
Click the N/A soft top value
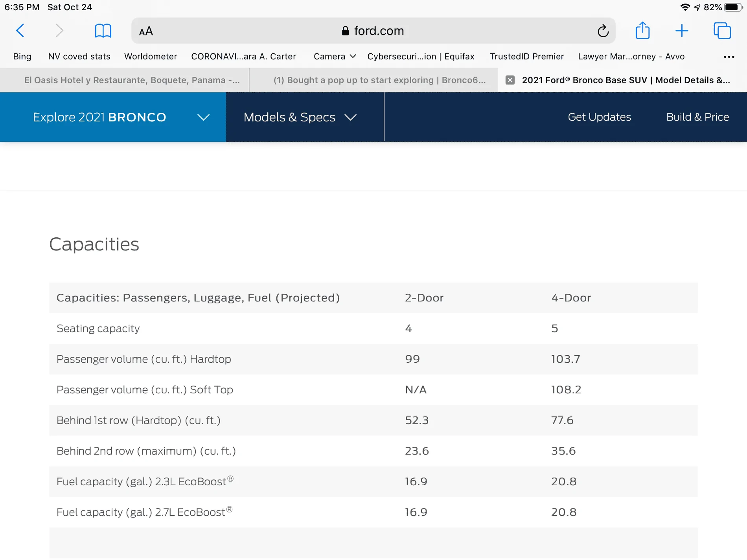coord(416,390)
